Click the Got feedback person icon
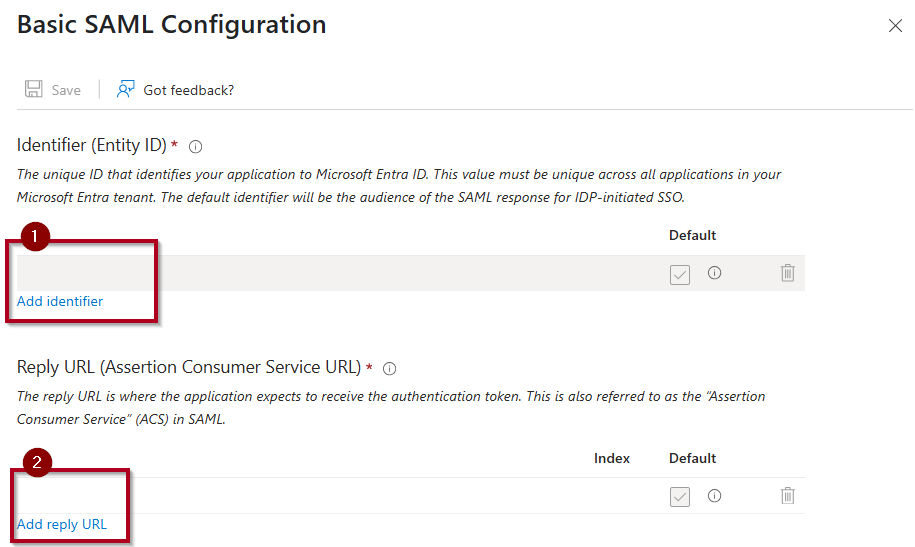Image resolution: width=915 pixels, height=547 pixels. click(125, 89)
